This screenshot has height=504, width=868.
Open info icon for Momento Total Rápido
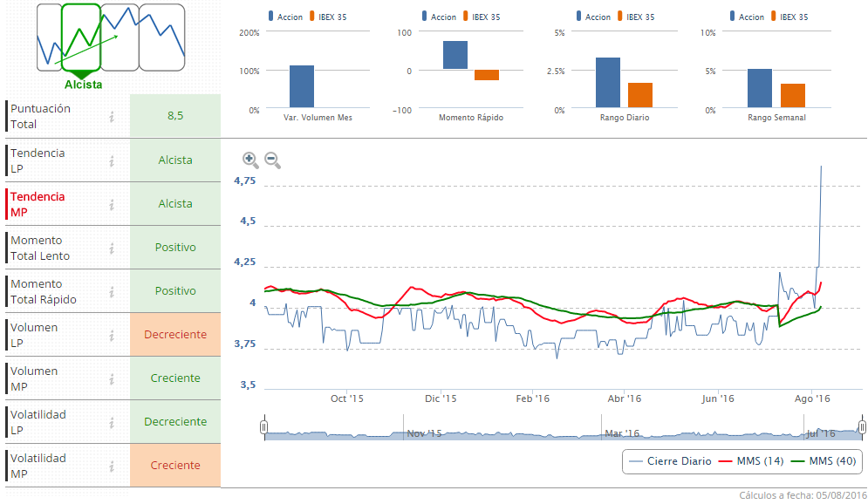tap(112, 291)
